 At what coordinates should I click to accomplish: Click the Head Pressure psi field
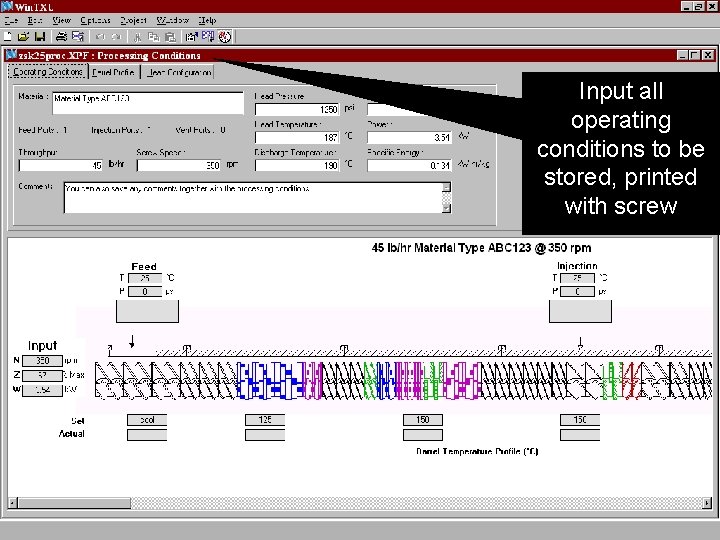coord(297,109)
